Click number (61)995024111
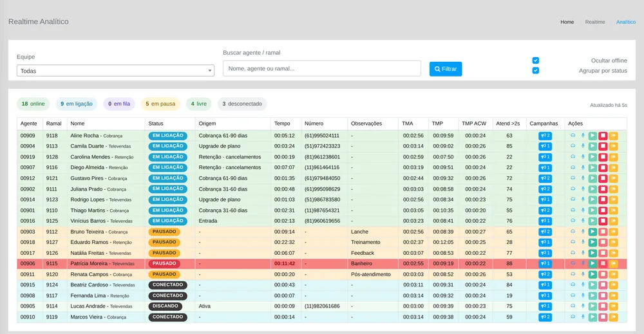 pyautogui.click(x=321, y=135)
